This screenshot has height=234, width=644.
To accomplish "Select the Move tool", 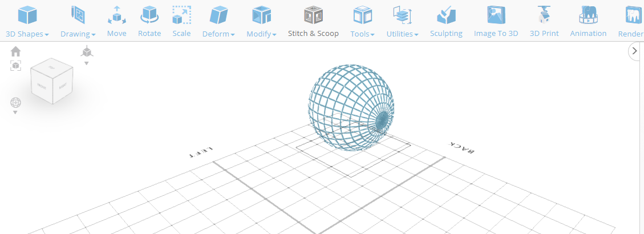I will (x=116, y=22).
